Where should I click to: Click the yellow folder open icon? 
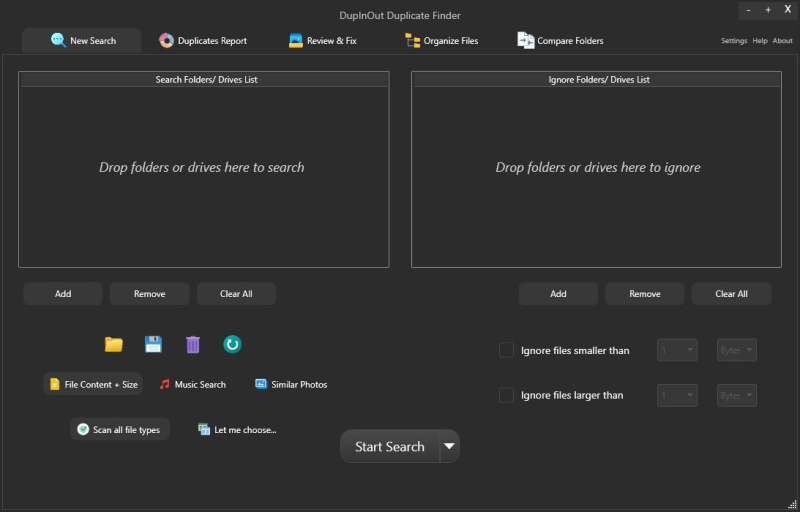114,345
